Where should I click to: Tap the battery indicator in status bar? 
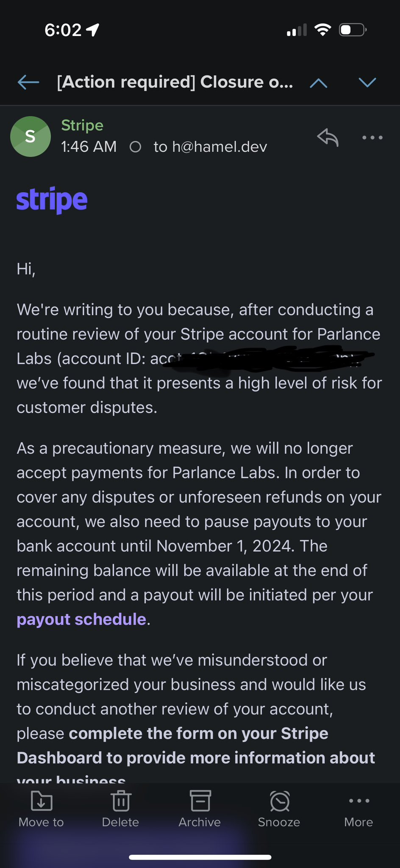pyautogui.click(x=353, y=30)
